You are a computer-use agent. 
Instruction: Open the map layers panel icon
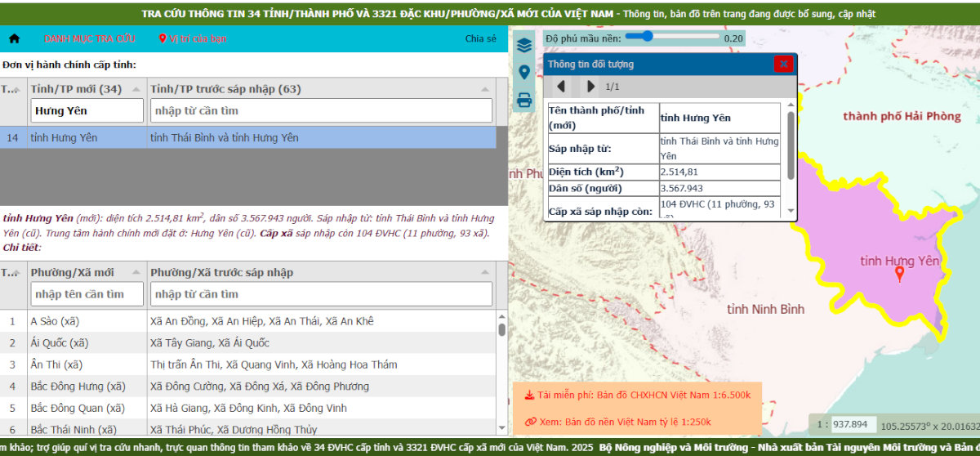pos(524,45)
